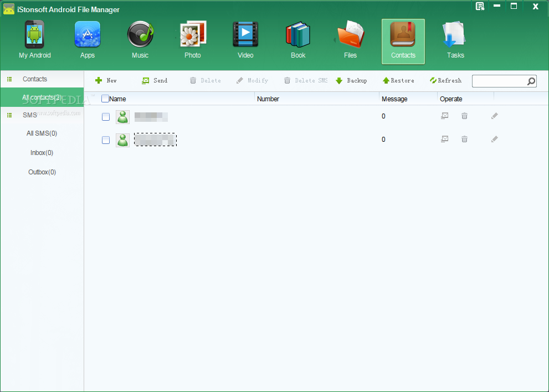Screen dimensions: 549x392
Task: Click New to add a contact
Action: (x=106, y=80)
